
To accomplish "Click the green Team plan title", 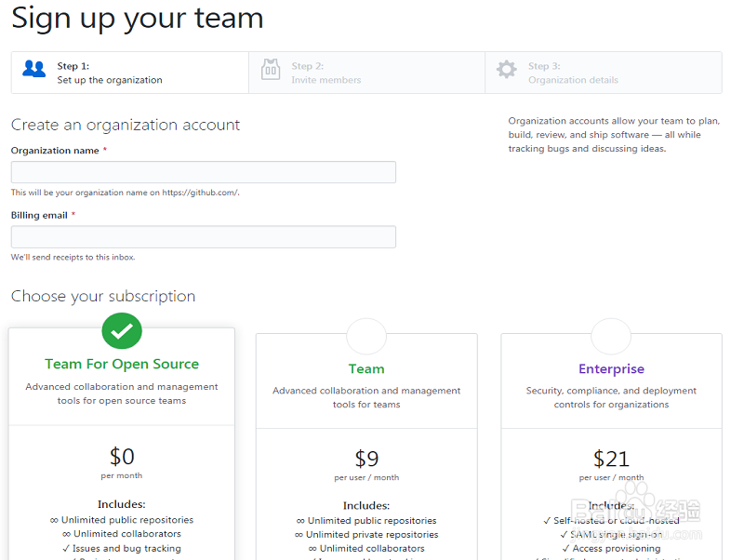I will [x=366, y=369].
